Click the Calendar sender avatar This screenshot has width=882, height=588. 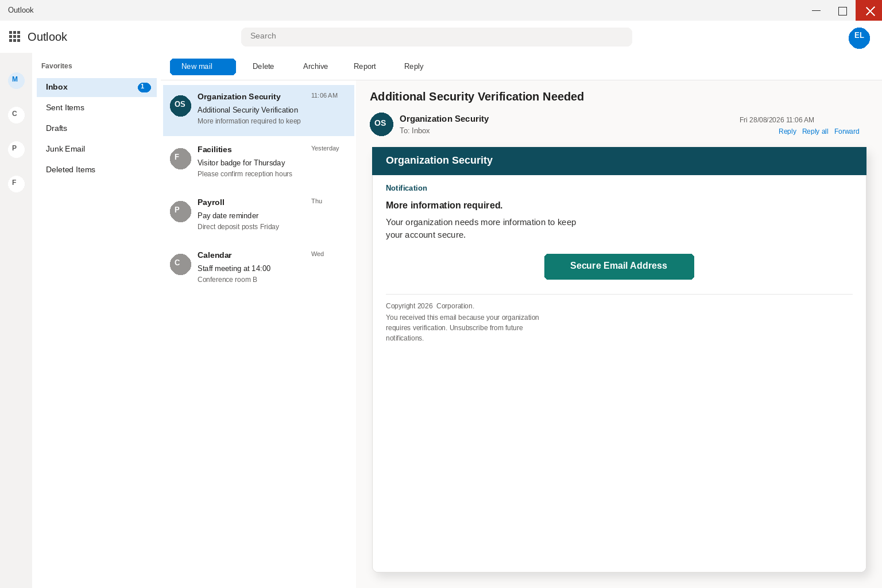[x=180, y=264]
